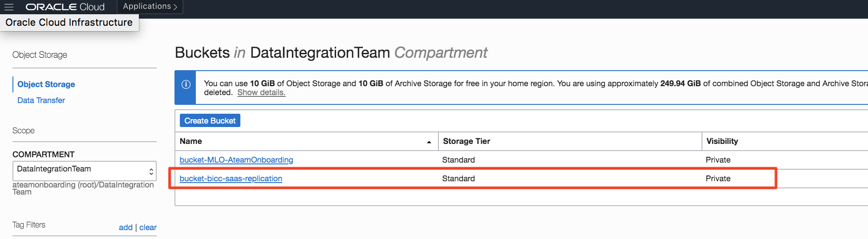Select Object Storage in sidebar
The height and width of the screenshot is (239, 868).
click(x=46, y=84)
